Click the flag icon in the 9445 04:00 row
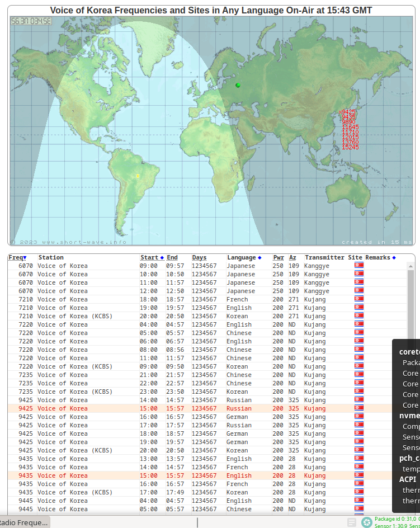The width and height of the screenshot is (420, 528). 358,501
